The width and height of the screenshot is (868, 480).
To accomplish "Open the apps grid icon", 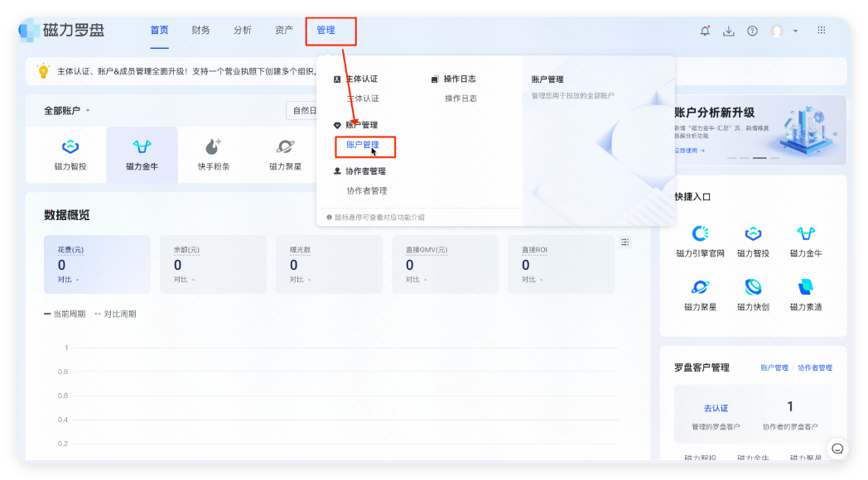I will pos(822,31).
